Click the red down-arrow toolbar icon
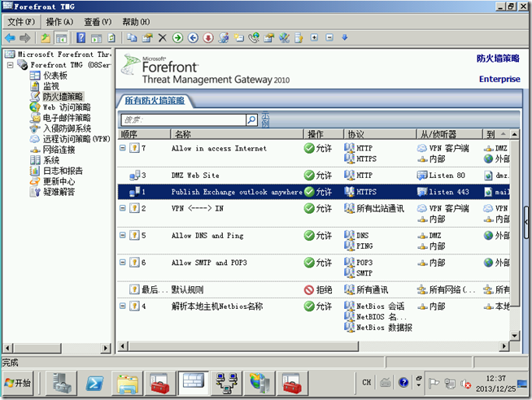Screen dimensions: 532x400 [x=208, y=37]
